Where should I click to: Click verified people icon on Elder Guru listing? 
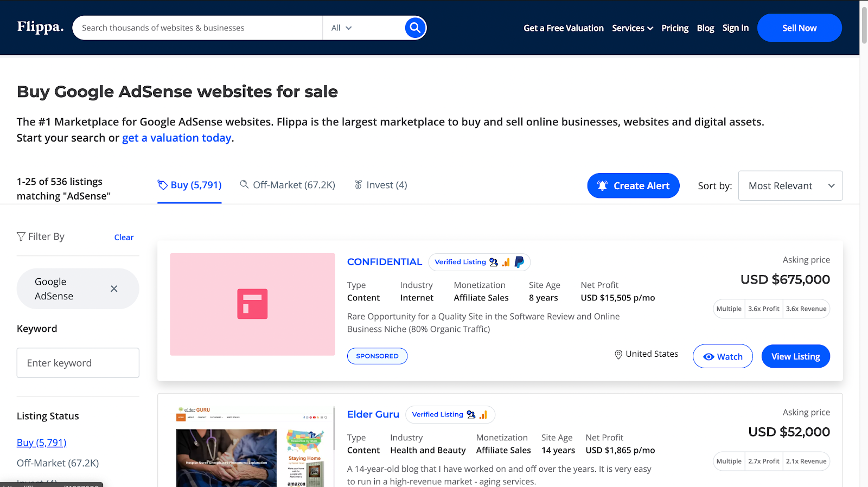[471, 414]
